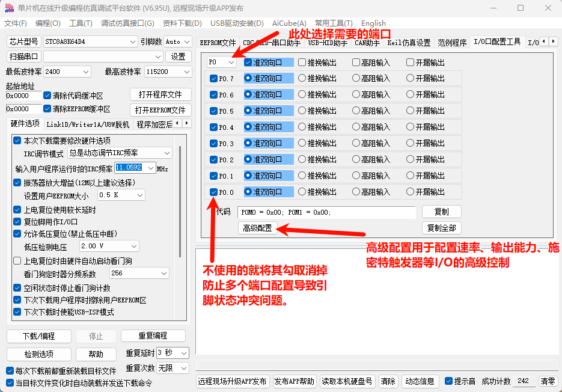This screenshot has width=562, height=392.
Task: Open the 文件(F) menu
Action: [x=16, y=23]
